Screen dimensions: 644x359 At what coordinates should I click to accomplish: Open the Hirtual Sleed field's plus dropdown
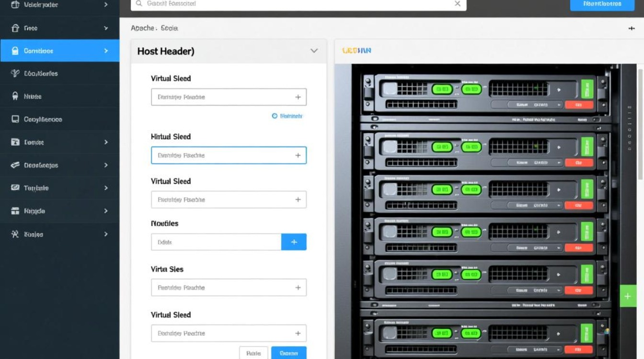(298, 156)
